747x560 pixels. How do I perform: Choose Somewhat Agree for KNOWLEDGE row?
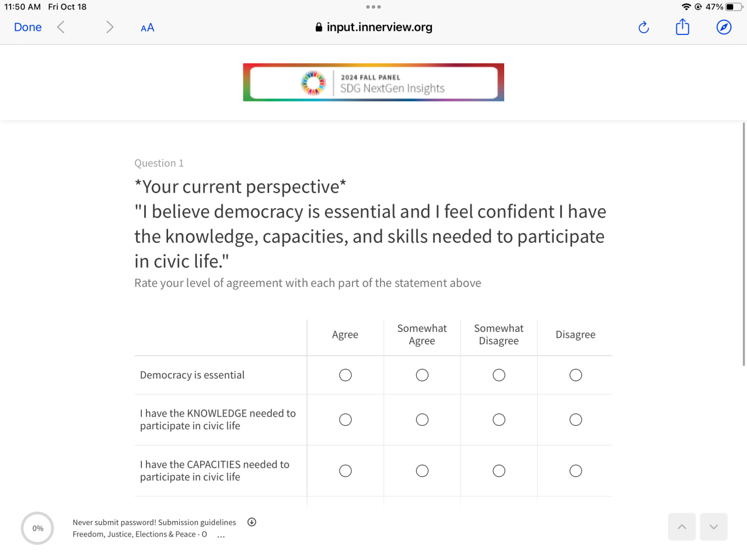click(x=422, y=420)
